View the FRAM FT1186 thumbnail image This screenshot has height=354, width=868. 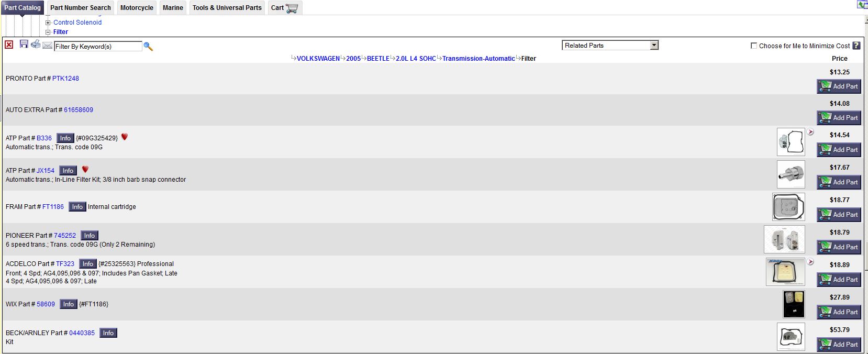click(x=788, y=207)
